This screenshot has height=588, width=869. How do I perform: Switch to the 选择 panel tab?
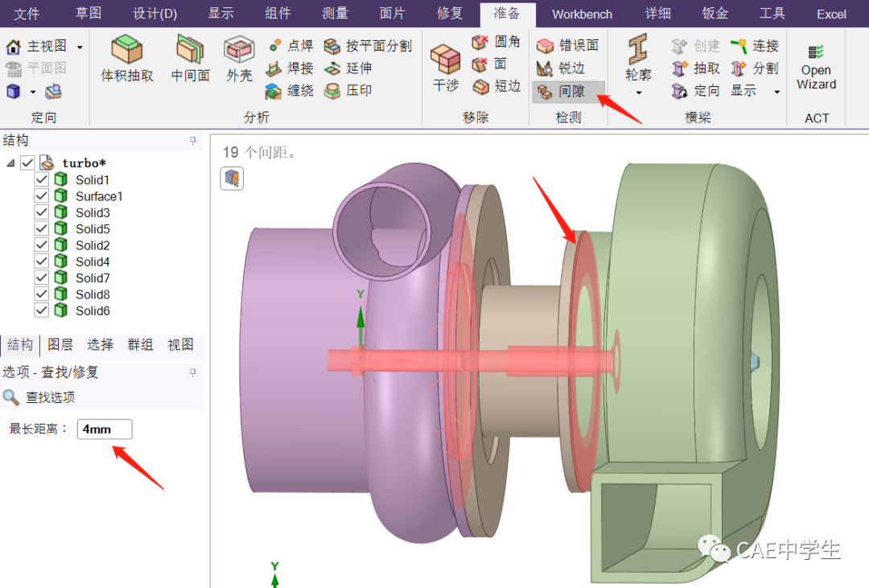click(x=101, y=345)
